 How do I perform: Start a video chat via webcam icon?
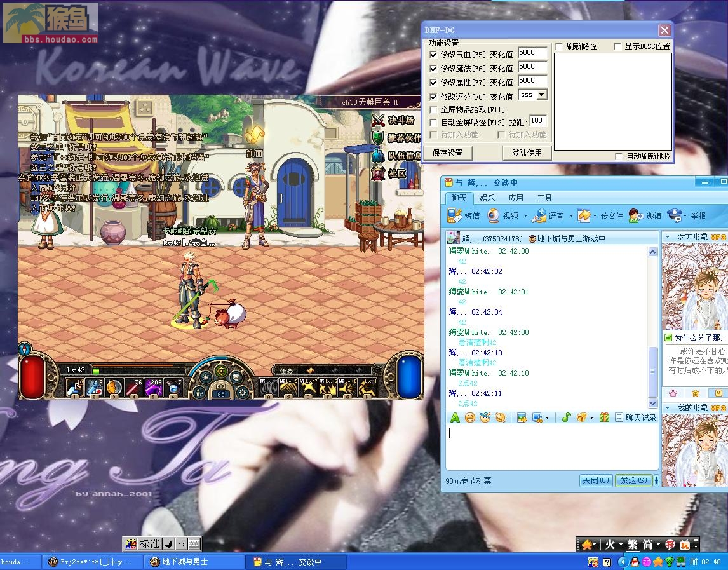[x=493, y=215]
